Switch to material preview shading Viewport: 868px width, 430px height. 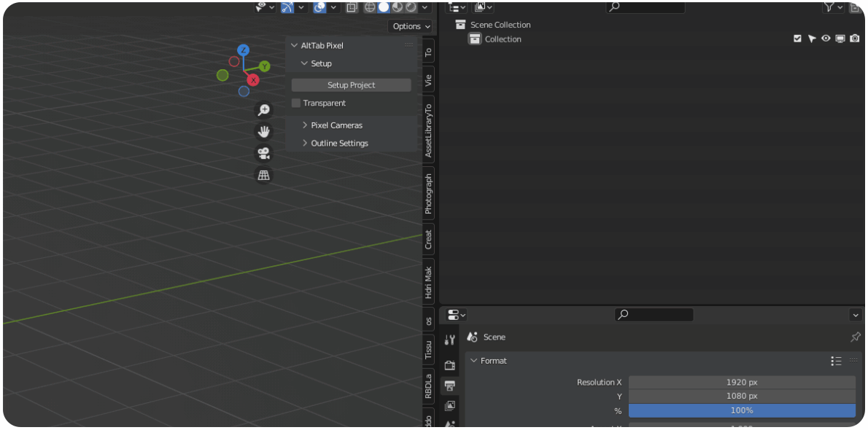(x=397, y=7)
